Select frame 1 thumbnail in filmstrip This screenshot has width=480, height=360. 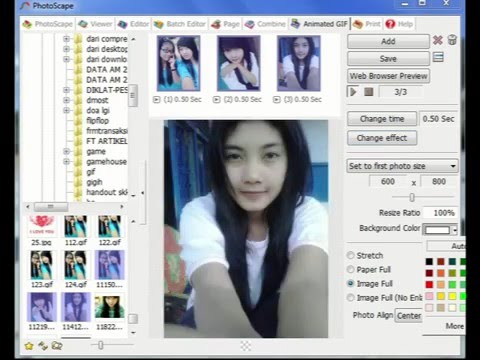click(x=179, y=63)
